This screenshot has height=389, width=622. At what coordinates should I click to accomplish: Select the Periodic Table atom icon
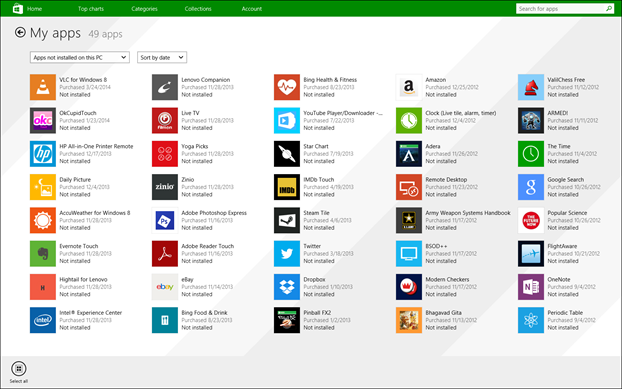pyautogui.click(x=531, y=320)
